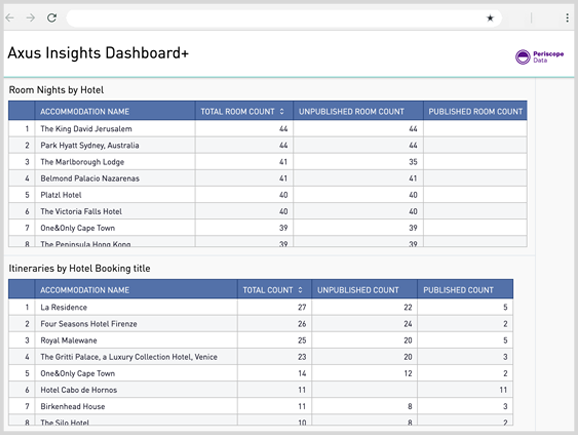
Task: Sort by Total Room Count arrows
Action: [282, 111]
